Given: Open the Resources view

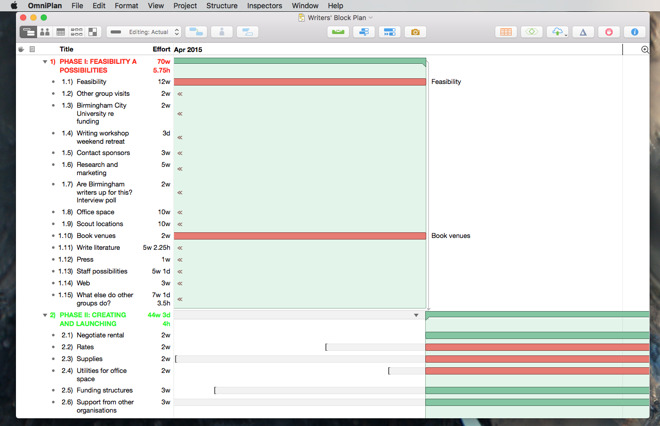Looking at the screenshot, I should [x=45, y=32].
